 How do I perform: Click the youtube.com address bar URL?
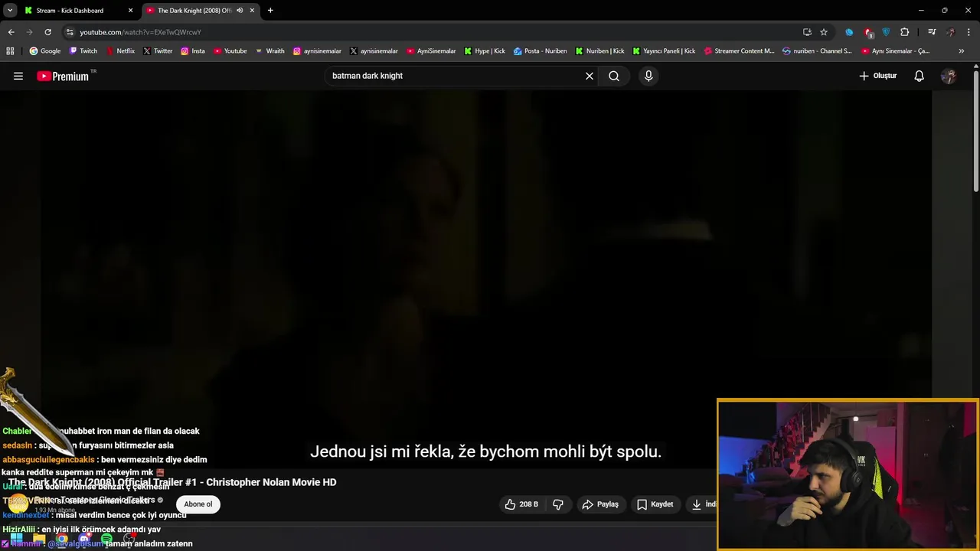click(140, 32)
